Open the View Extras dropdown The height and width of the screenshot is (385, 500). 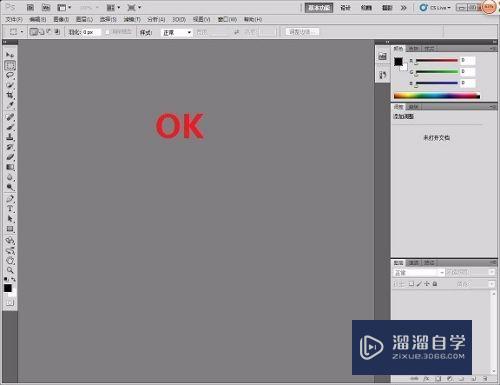[x=64, y=7]
